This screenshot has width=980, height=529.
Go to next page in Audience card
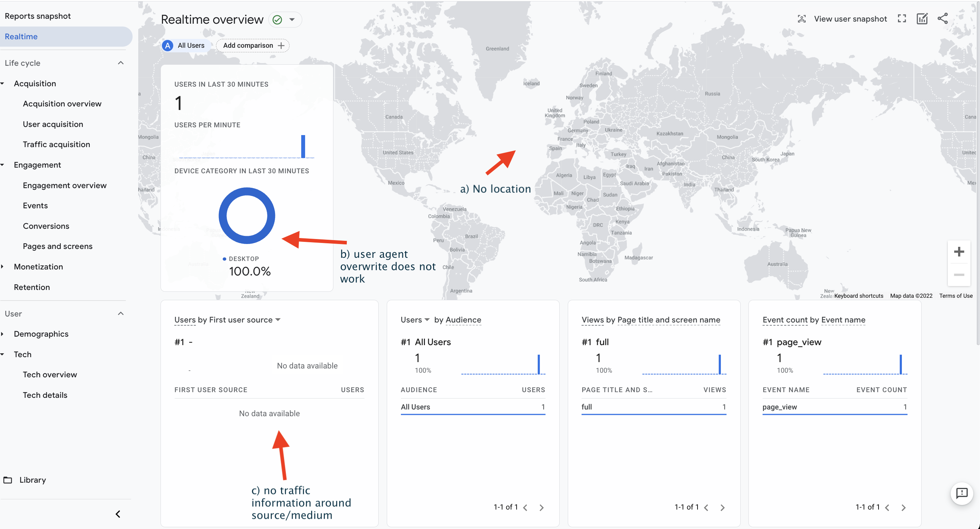[x=541, y=508]
